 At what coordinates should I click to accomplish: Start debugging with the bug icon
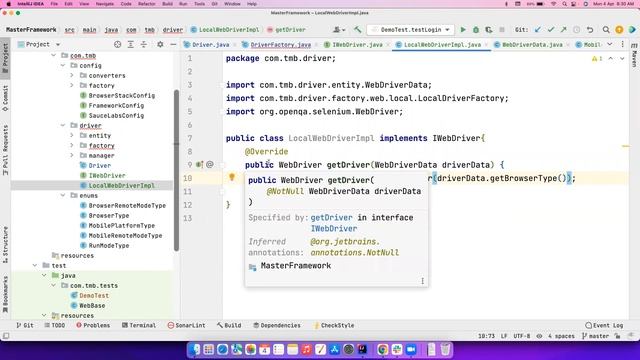(476, 30)
